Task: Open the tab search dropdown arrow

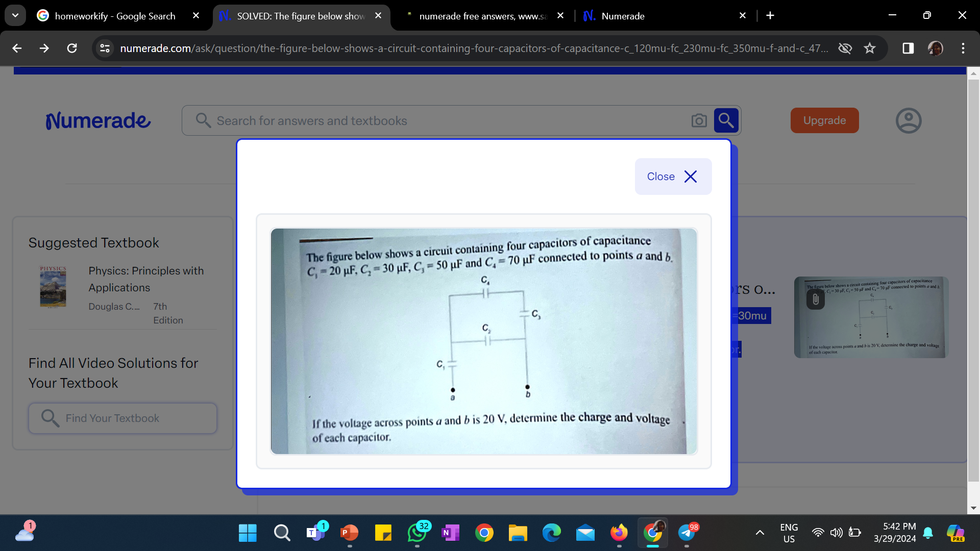Action: pyautogui.click(x=15, y=15)
